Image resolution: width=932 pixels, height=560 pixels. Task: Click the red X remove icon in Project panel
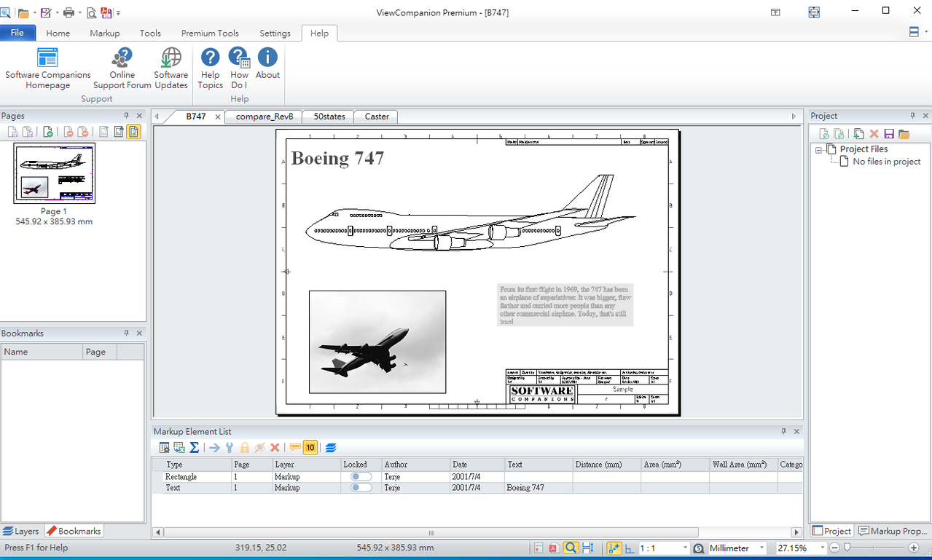(x=874, y=134)
